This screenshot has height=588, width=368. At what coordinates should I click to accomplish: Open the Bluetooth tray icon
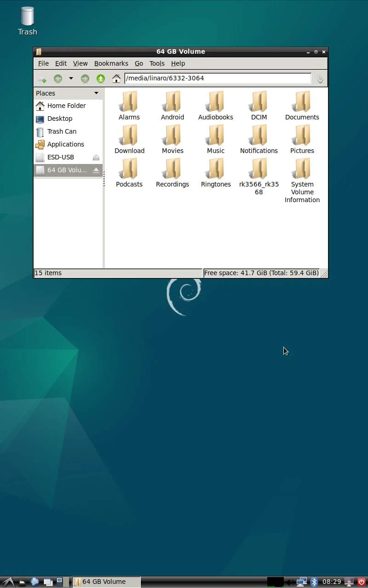(x=314, y=582)
